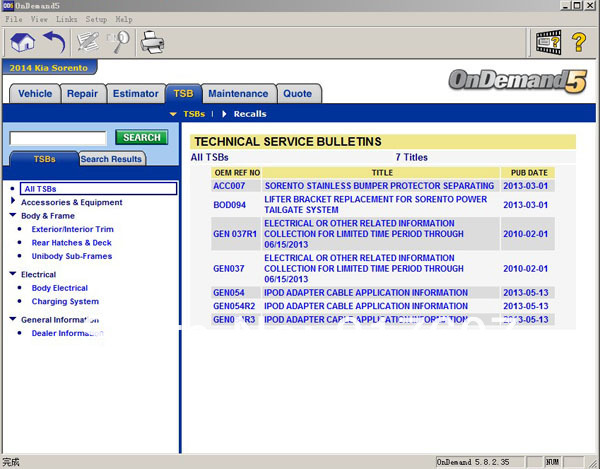Open bulletin reference GEN054
Viewport: 600px width, 469px height.
click(x=228, y=293)
